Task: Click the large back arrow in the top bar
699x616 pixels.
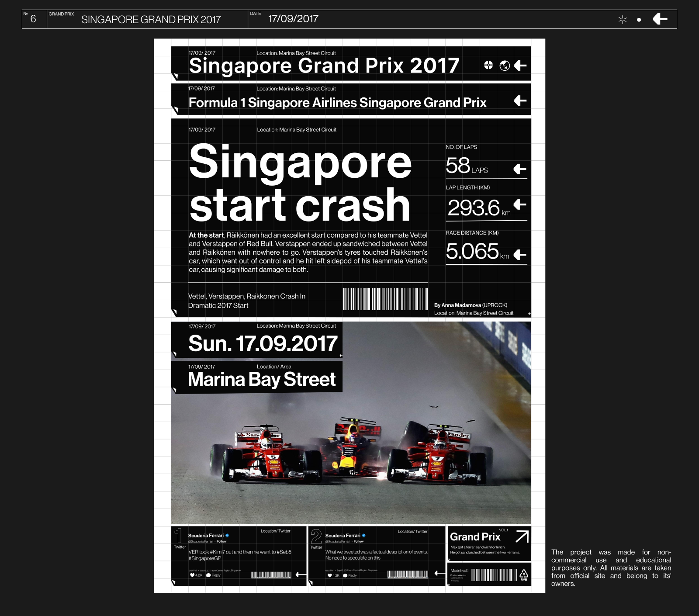Action: [660, 19]
